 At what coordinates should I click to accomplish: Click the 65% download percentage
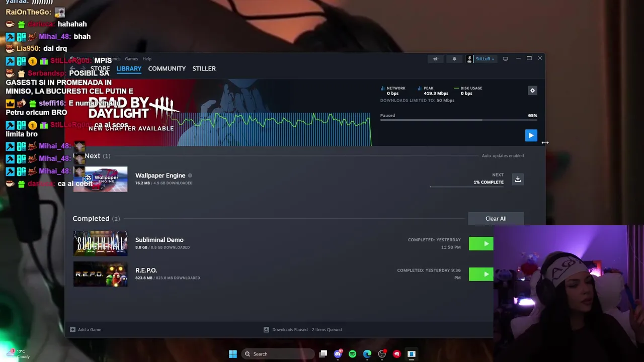click(532, 116)
